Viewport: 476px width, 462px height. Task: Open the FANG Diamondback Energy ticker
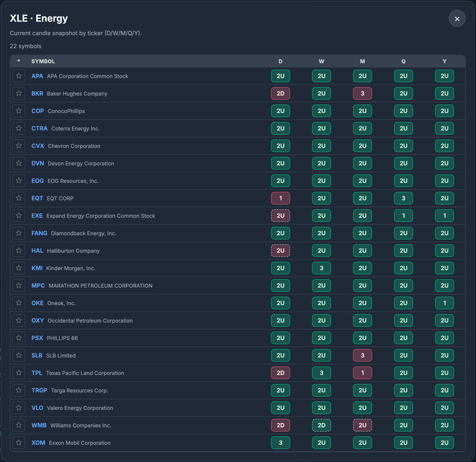(39, 233)
